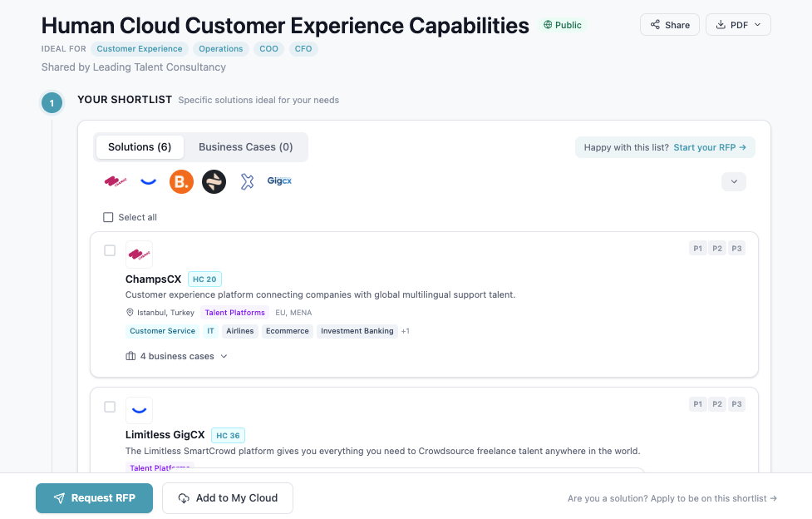Check the ChampsCX selection checkbox
The image size is (812, 519).
110,250
